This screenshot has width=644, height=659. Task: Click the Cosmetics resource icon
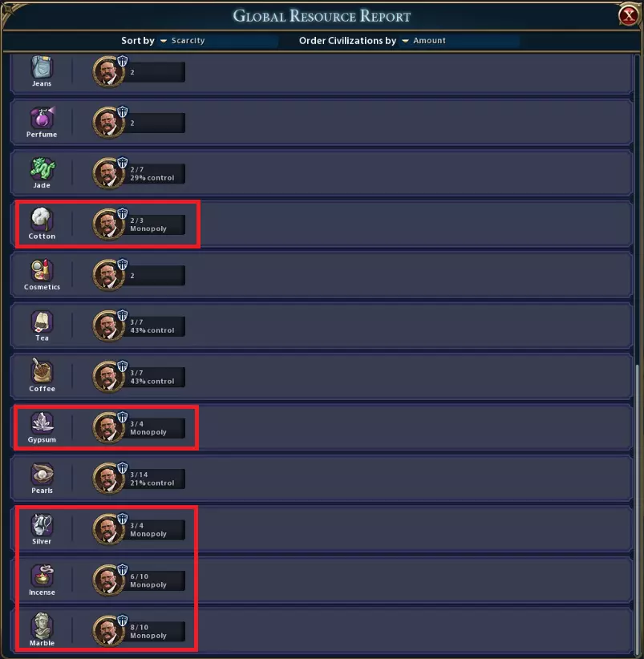(42, 270)
